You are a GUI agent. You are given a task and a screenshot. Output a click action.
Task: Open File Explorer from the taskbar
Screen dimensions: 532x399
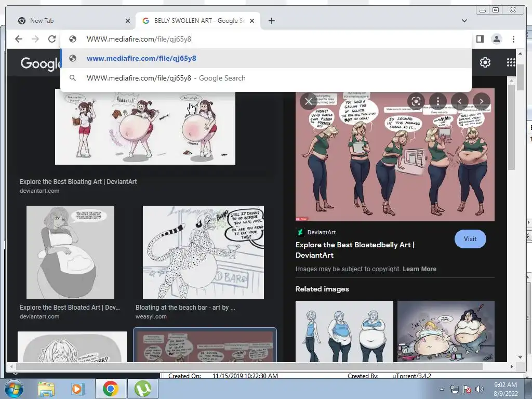46,389
